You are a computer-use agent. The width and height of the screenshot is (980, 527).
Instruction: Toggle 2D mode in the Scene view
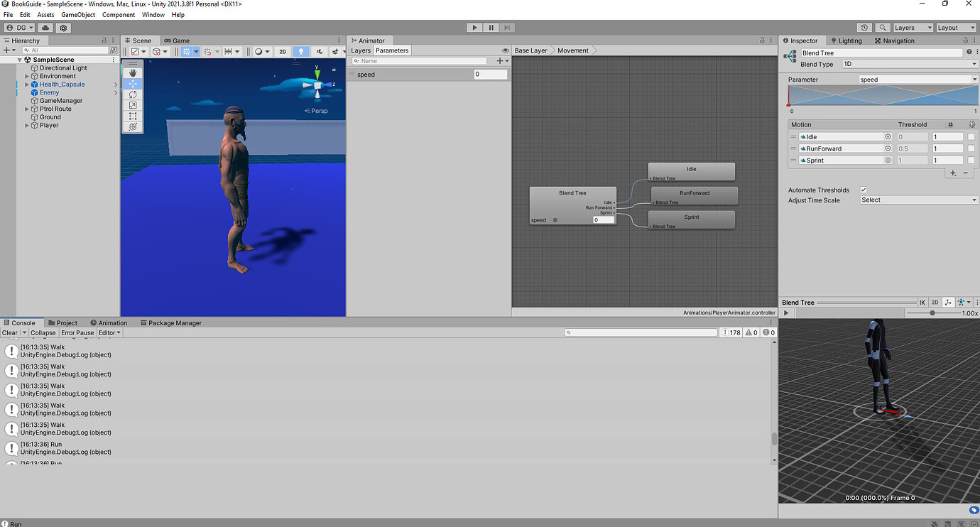coord(282,51)
